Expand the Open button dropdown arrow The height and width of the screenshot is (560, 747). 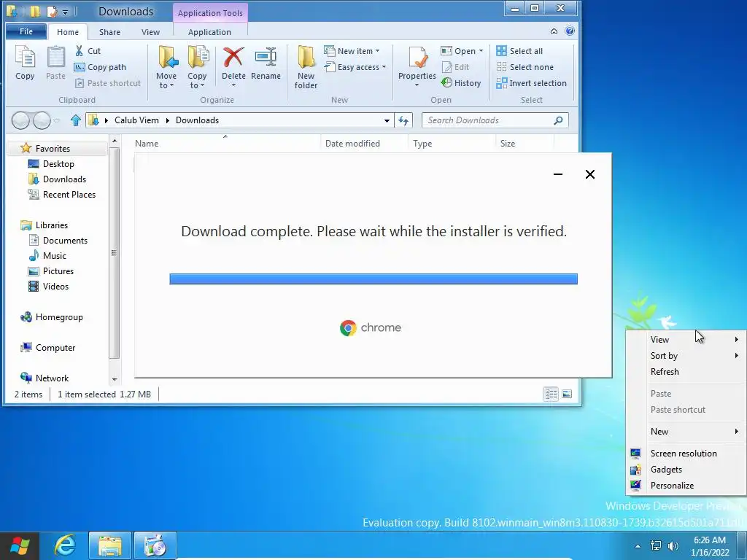point(481,51)
